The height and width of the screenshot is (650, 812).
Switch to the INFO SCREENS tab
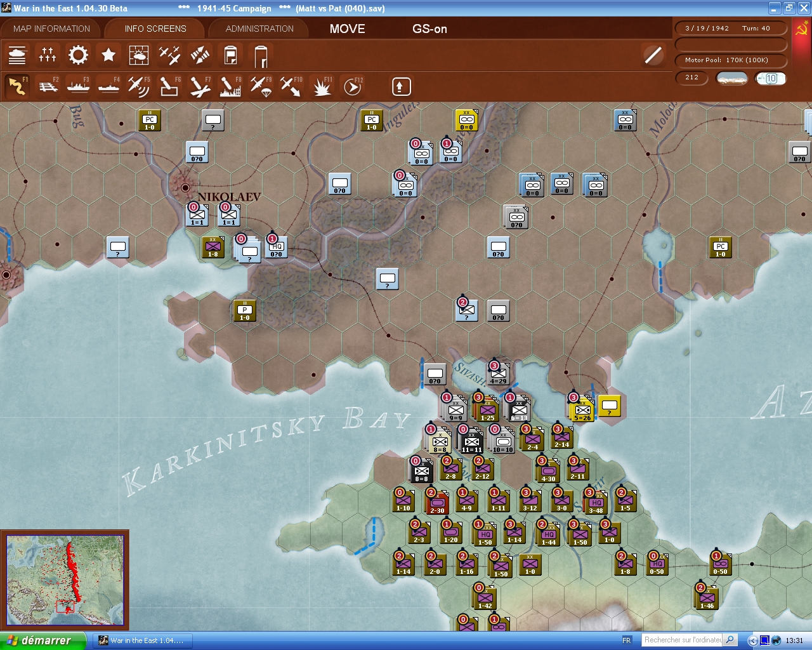point(155,29)
